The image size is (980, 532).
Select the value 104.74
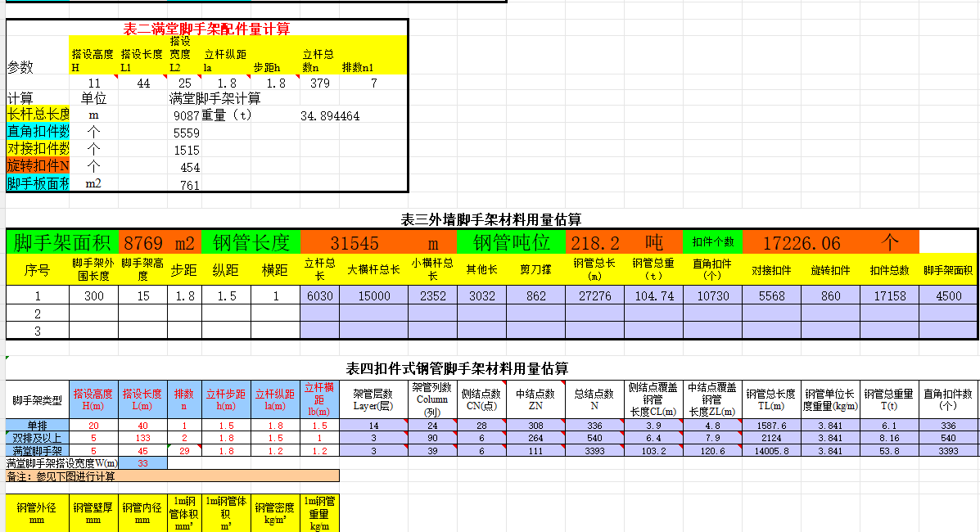pos(654,295)
